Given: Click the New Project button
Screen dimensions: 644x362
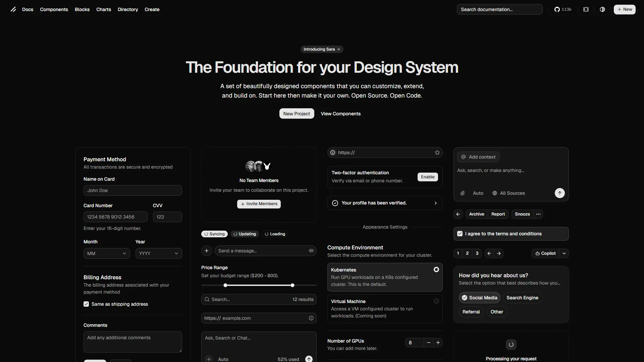Looking at the screenshot, I should click(297, 114).
